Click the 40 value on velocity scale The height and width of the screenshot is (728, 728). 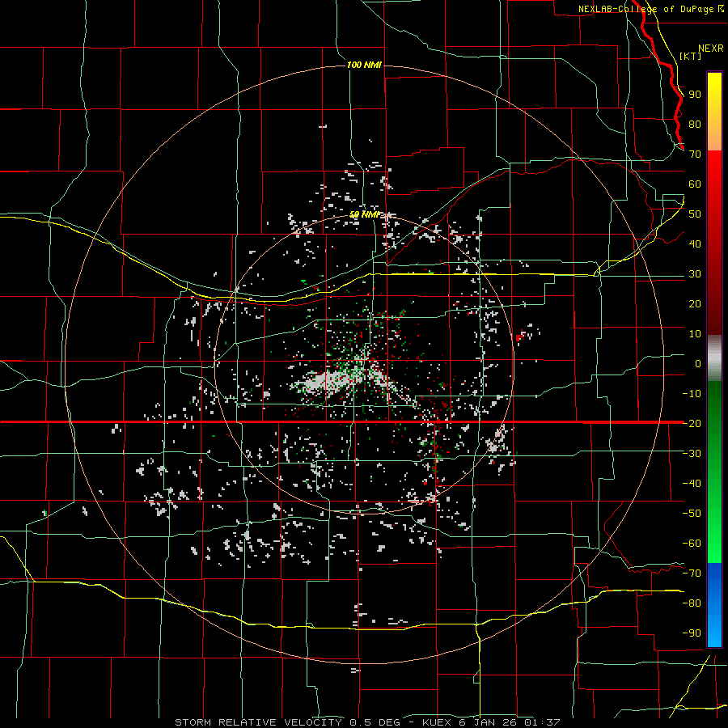695,244
